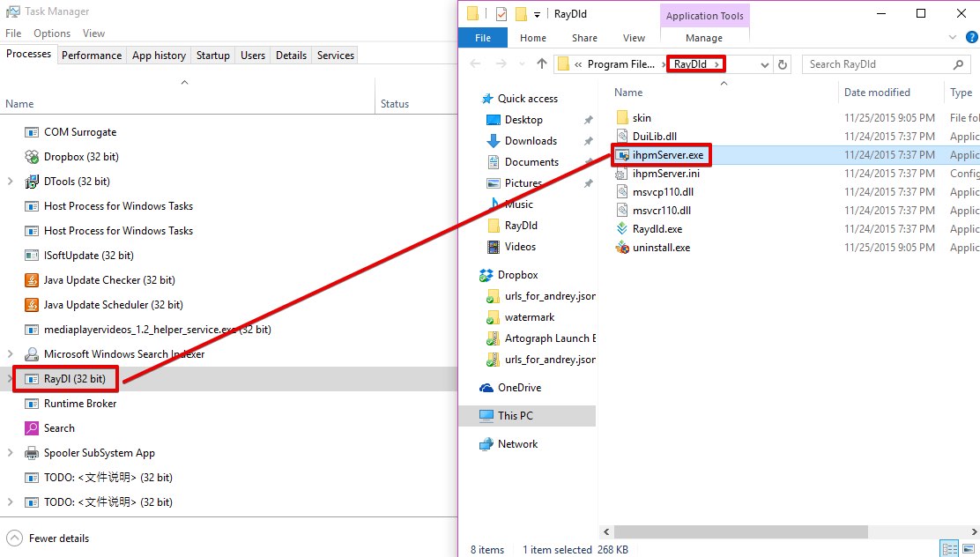980x557 pixels.
Task: Expand the RayDl process group
Action: 10,379
